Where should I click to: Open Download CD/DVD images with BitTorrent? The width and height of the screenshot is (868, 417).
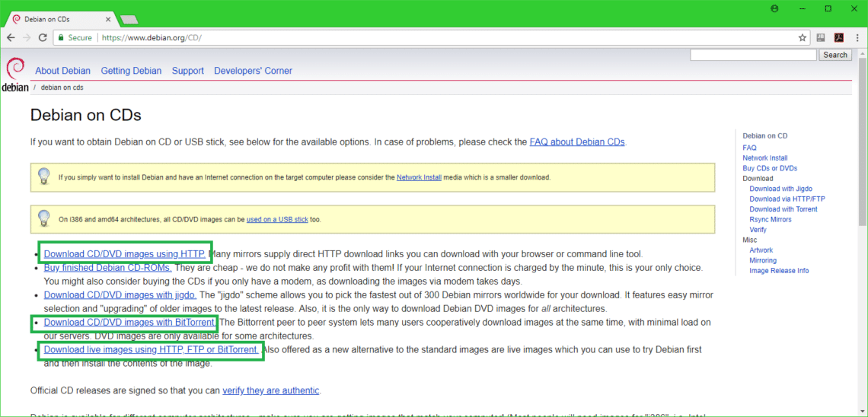click(130, 322)
